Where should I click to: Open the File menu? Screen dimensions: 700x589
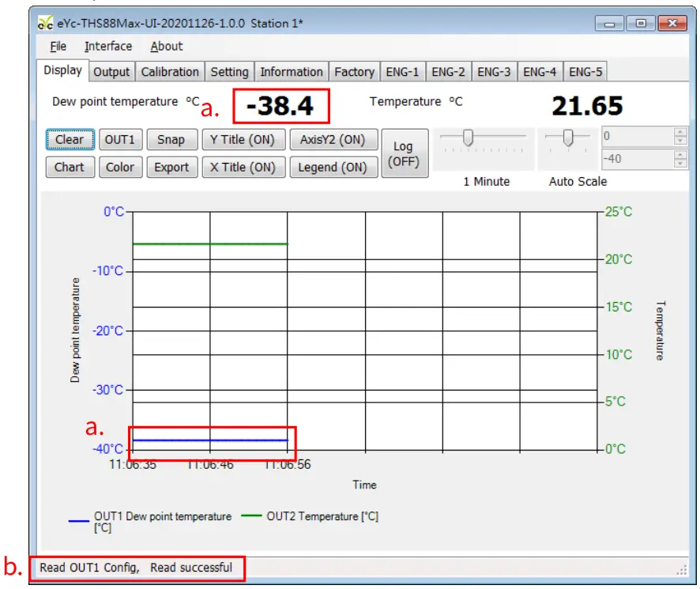point(58,47)
